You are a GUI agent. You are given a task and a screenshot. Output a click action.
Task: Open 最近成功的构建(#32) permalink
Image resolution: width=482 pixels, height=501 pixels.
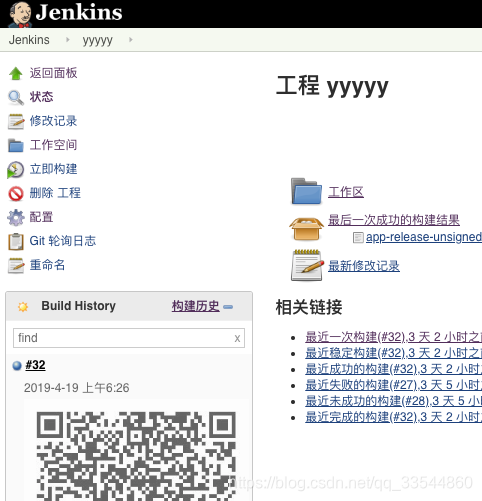point(394,369)
